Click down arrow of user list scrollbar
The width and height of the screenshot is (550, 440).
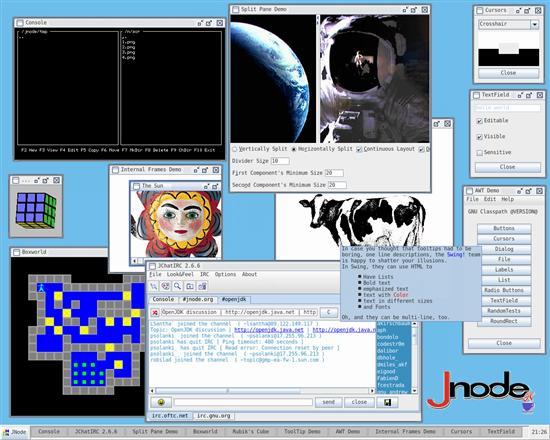(415, 391)
